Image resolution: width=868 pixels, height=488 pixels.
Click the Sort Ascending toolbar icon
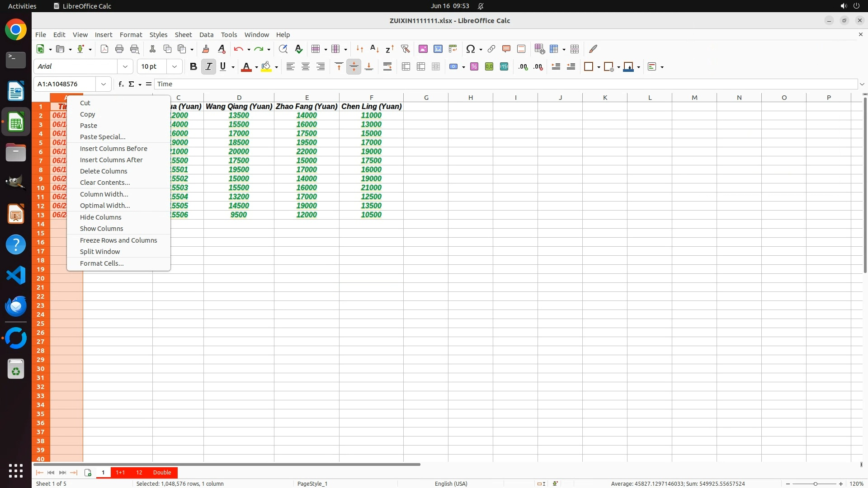374,49
